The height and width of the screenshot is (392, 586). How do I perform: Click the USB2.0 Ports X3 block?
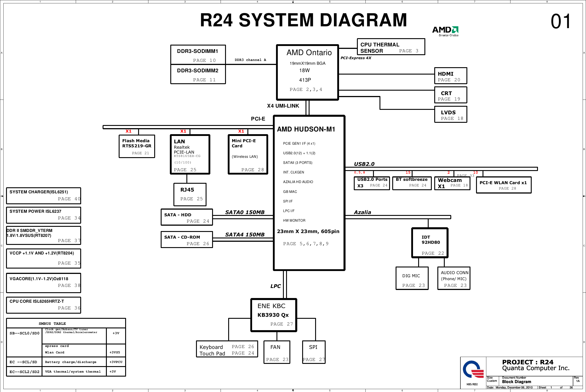click(372, 183)
